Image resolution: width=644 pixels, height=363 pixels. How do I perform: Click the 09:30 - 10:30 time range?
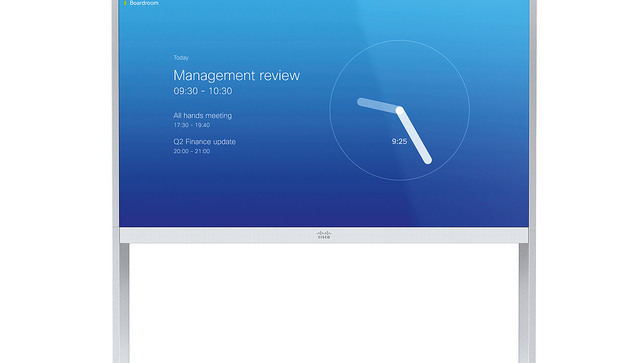pos(203,91)
